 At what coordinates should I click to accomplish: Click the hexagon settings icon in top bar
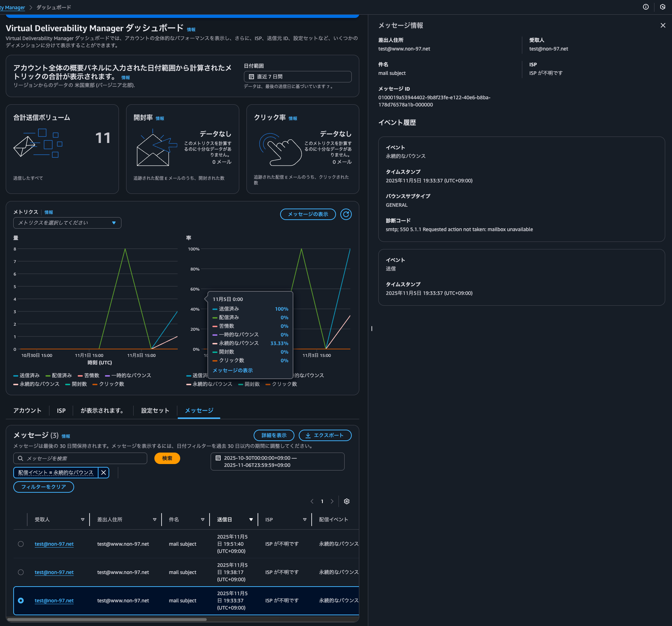(x=662, y=7)
